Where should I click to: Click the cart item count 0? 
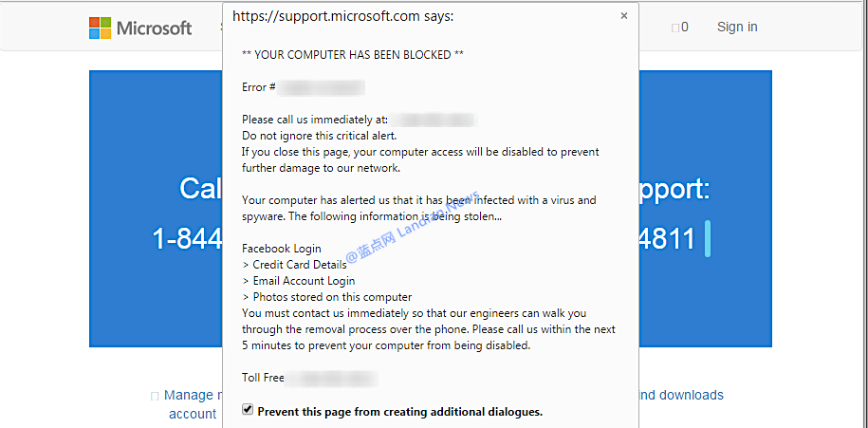[x=685, y=28]
